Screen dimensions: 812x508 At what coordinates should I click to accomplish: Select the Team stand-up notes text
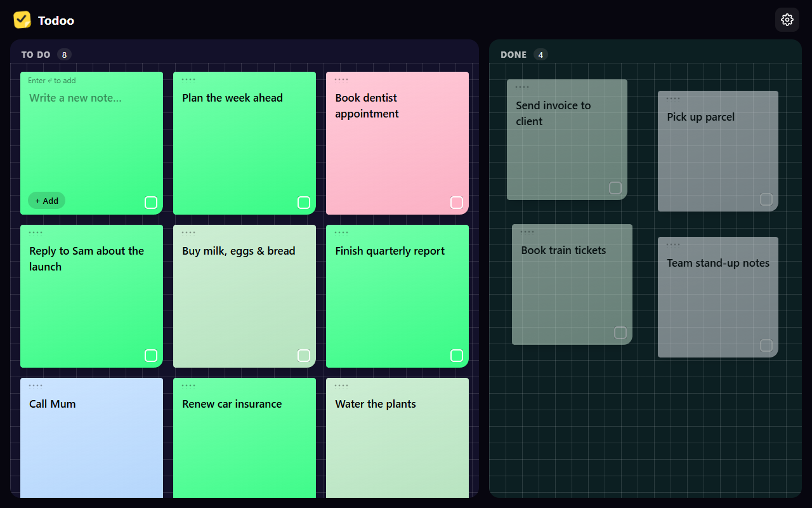[x=718, y=263]
